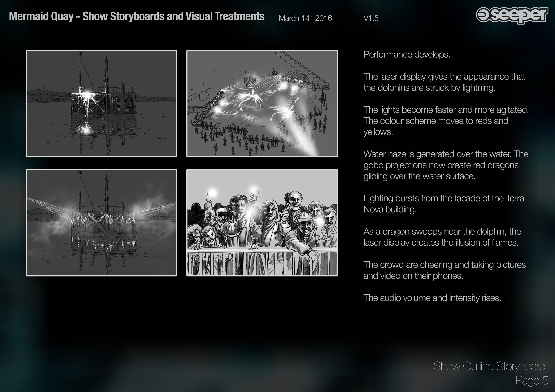Click the Show Outline Storyboard footer text
555x392 pixels.
(489, 366)
